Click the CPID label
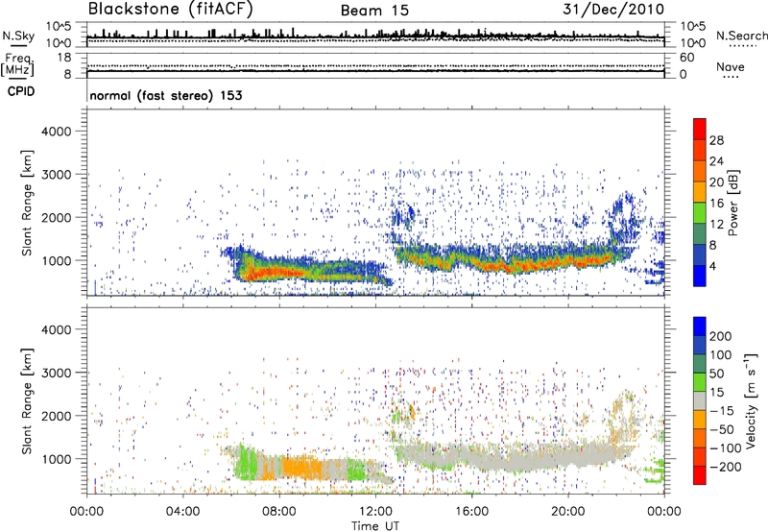 coord(21,91)
